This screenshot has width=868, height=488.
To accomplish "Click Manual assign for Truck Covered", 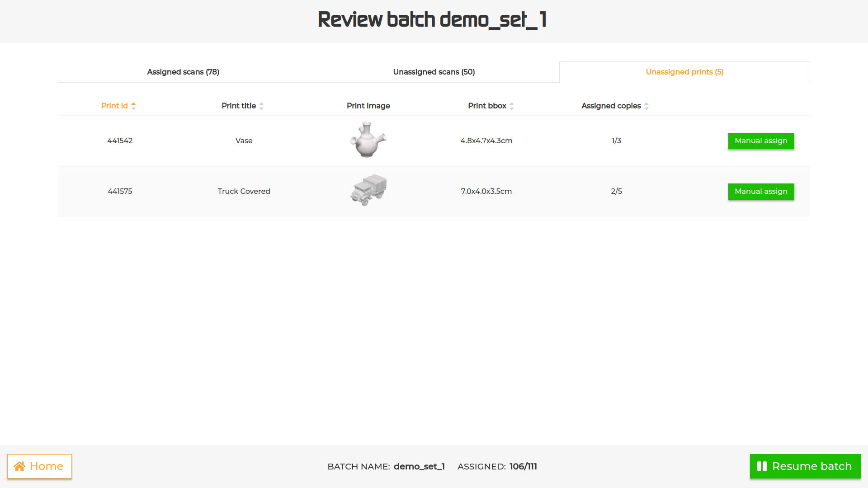I will [761, 191].
